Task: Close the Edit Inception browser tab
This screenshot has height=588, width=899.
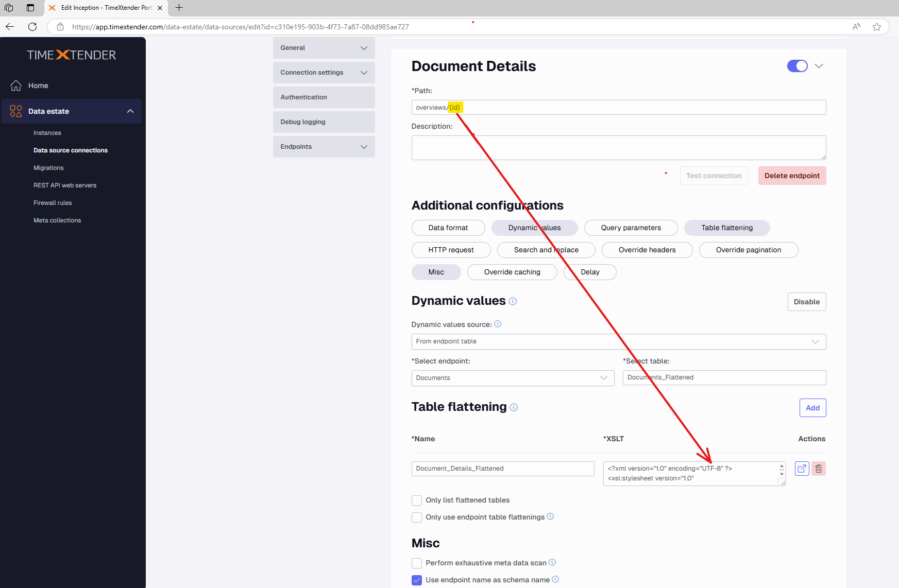Action: tap(160, 8)
